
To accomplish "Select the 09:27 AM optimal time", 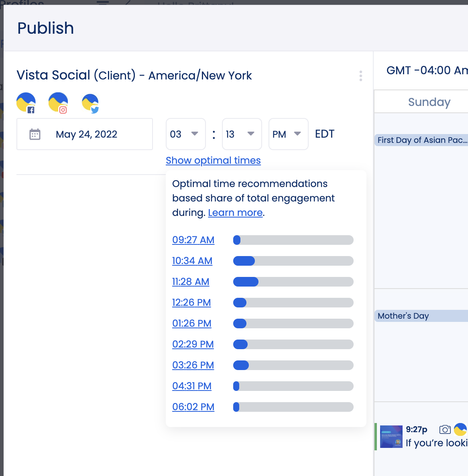I will pyautogui.click(x=193, y=240).
